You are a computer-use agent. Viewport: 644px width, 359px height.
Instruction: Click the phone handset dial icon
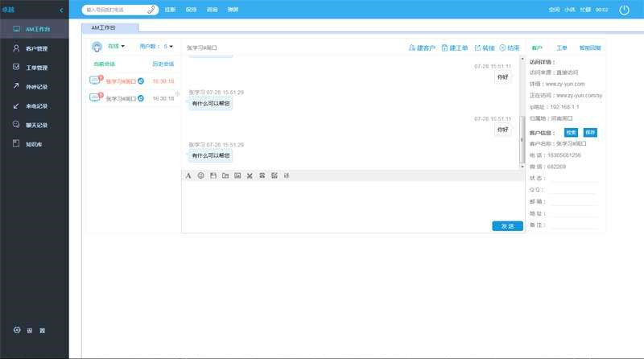click(x=152, y=10)
